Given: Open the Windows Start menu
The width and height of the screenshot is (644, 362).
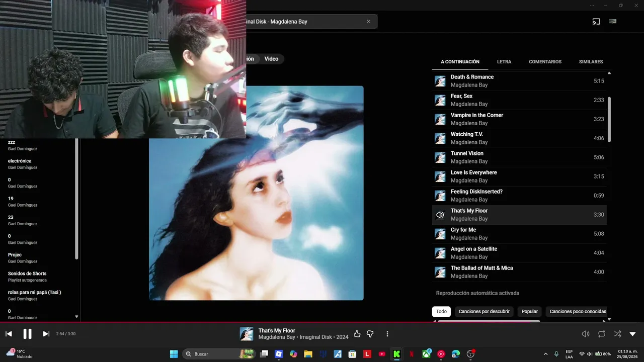Looking at the screenshot, I should pyautogui.click(x=174, y=354).
